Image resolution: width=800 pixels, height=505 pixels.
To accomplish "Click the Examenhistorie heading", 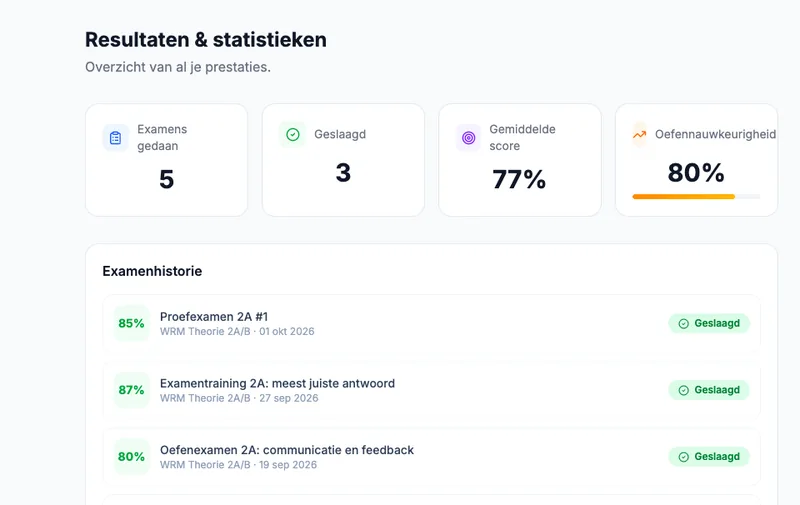I will 152,271.
